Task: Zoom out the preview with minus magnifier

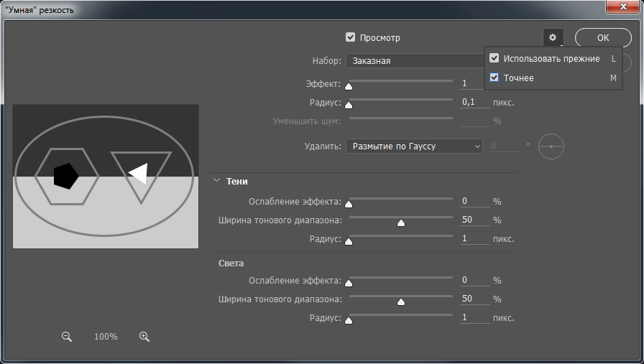Action: [67, 337]
